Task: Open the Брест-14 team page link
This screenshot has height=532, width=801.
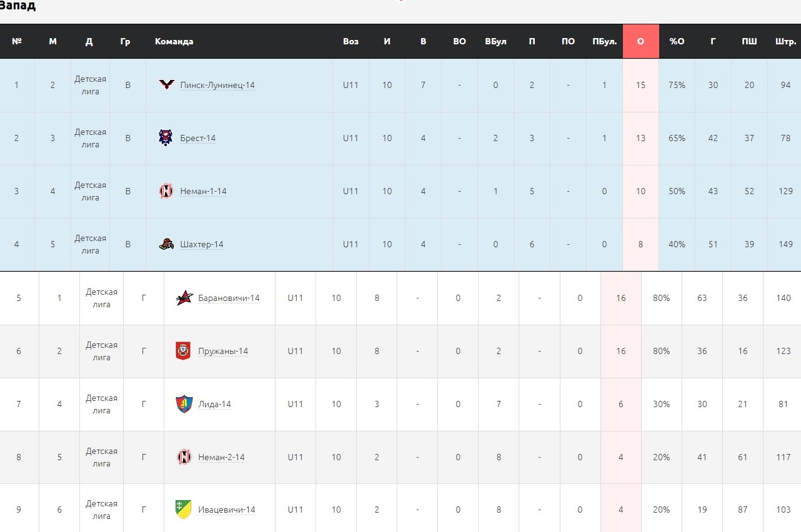Action: click(x=197, y=139)
